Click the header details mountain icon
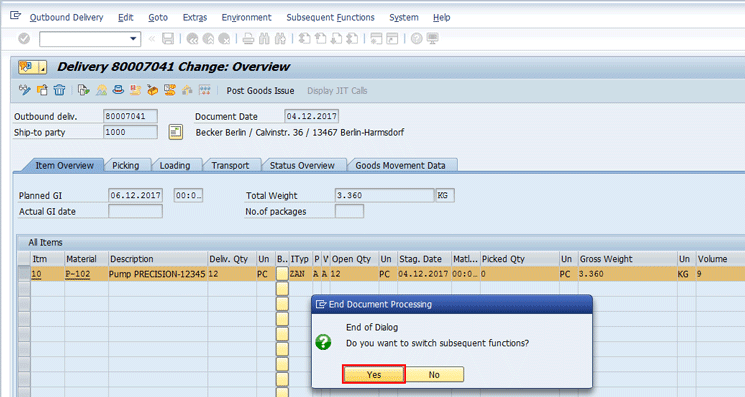Image resolution: width=745 pixels, height=397 pixels. coord(101,90)
